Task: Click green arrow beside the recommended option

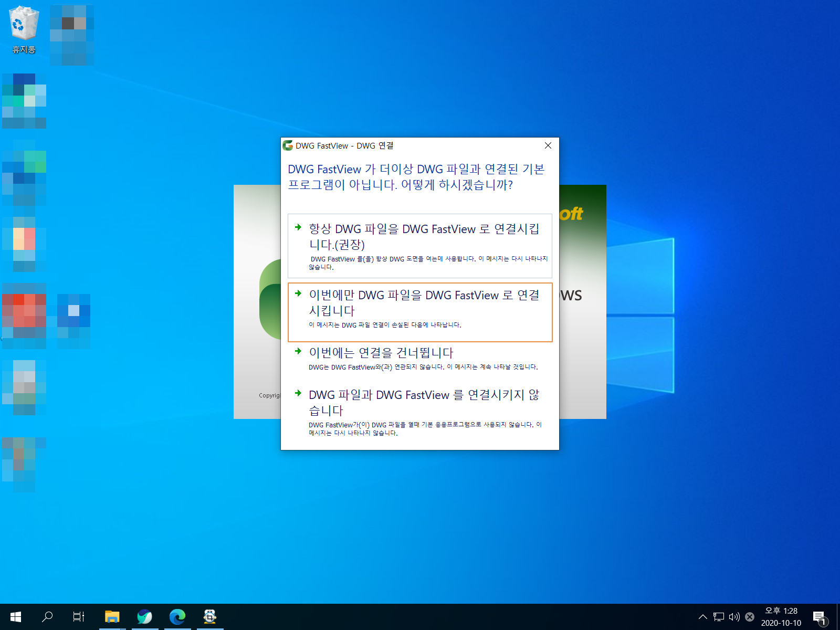Action: [x=298, y=227]
